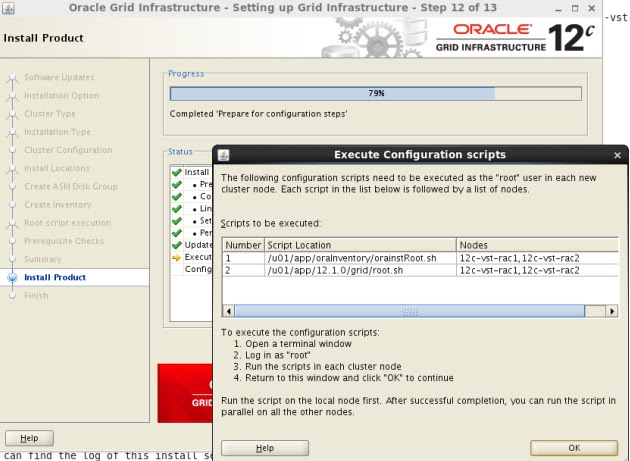The height and width of the screenshot is (461, 630).
Task: Click OK in Execute Configuration scripts dialog
Action: click(574, 448)
